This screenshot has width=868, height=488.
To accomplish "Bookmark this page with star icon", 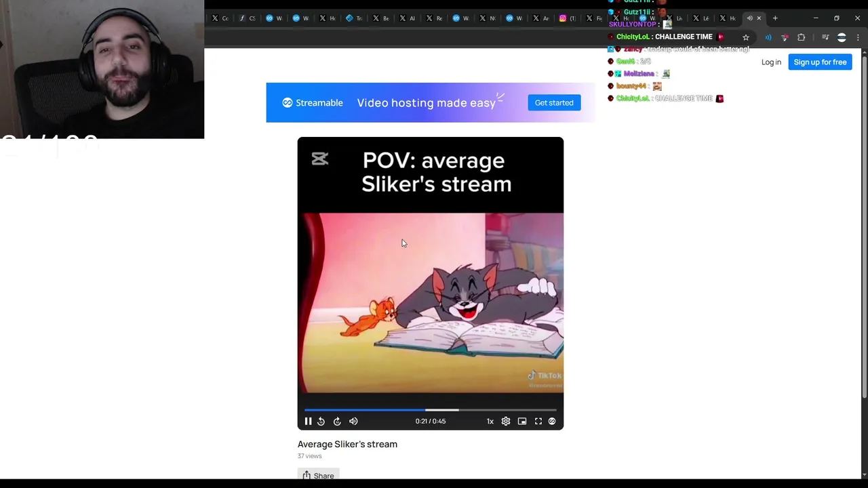I will [x=746, y=37].
